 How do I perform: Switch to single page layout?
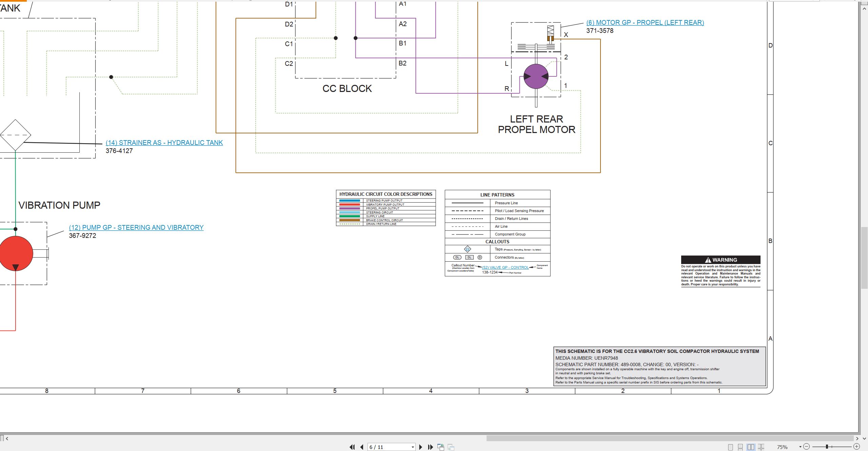(x=731, y=447)
